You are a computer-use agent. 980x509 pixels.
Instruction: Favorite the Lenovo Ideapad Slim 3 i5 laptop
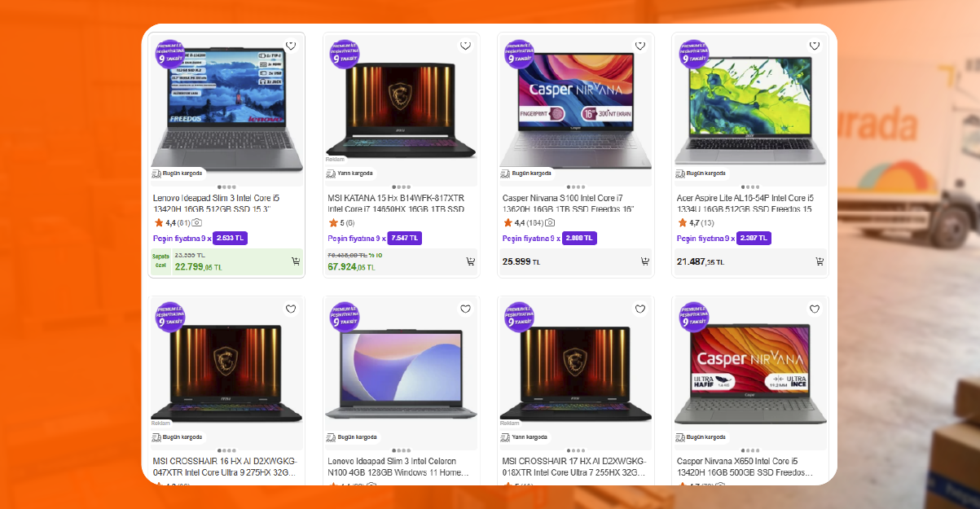[291, 46]
